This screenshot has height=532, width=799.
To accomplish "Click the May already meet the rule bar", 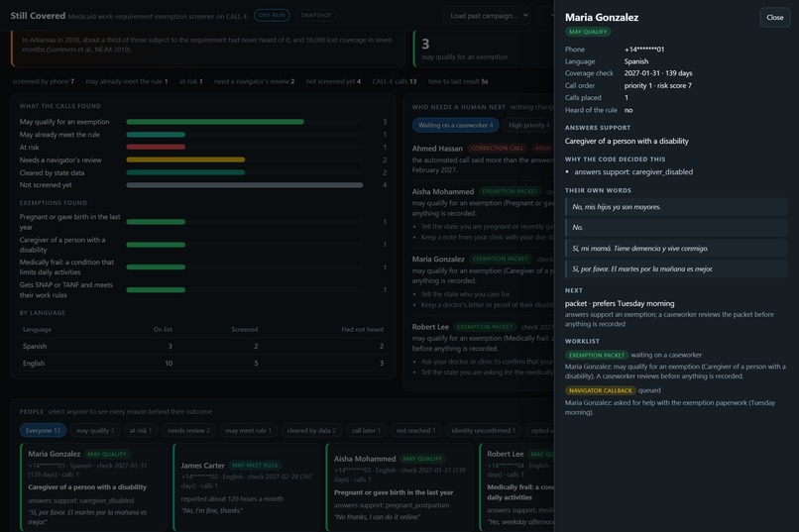I will pyautogui.click(x=156, y=135).
